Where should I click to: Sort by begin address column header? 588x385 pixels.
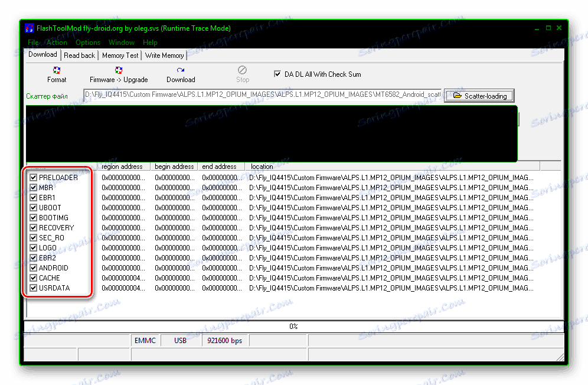coord(174,167)
